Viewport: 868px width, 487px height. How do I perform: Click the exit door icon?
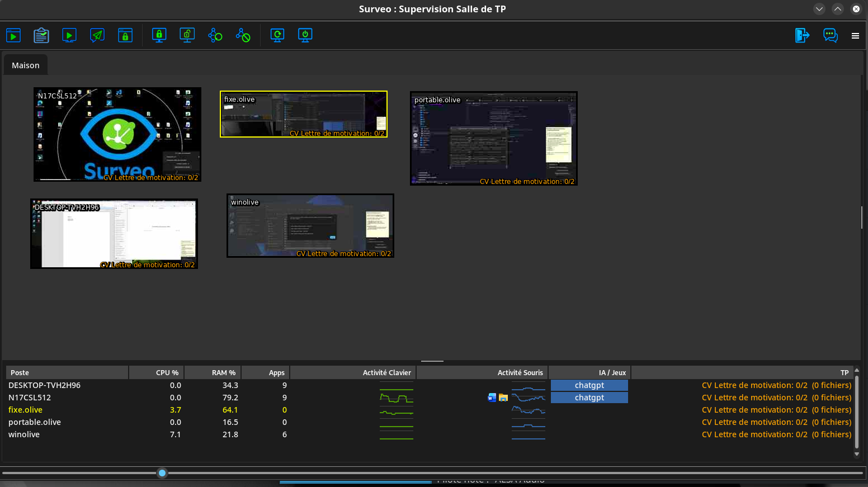click(x=802, y=36)
